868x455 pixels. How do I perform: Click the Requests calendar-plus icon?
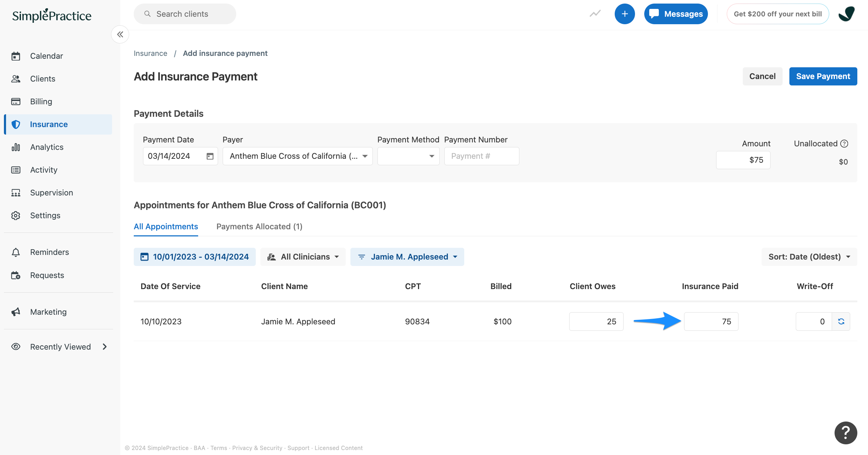16,275
